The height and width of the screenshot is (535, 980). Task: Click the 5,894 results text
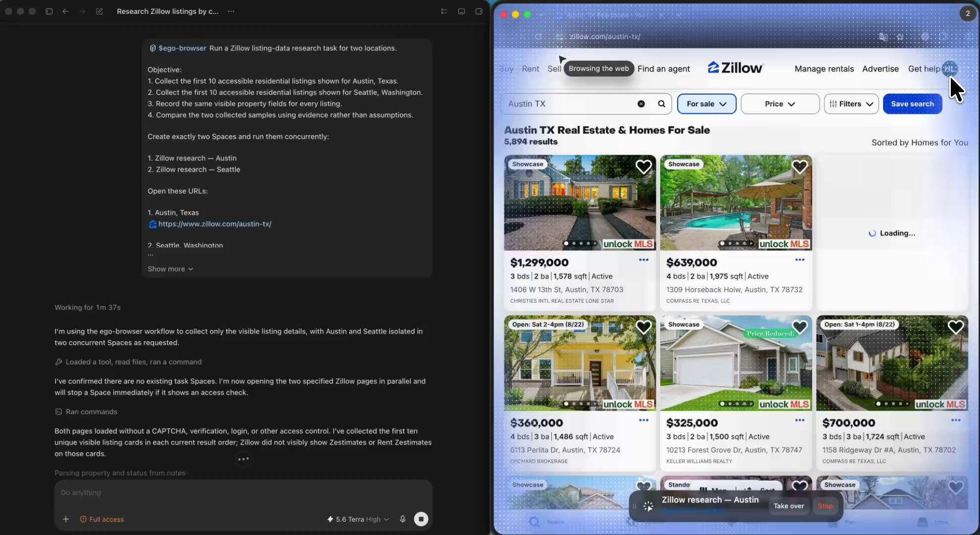531,142
